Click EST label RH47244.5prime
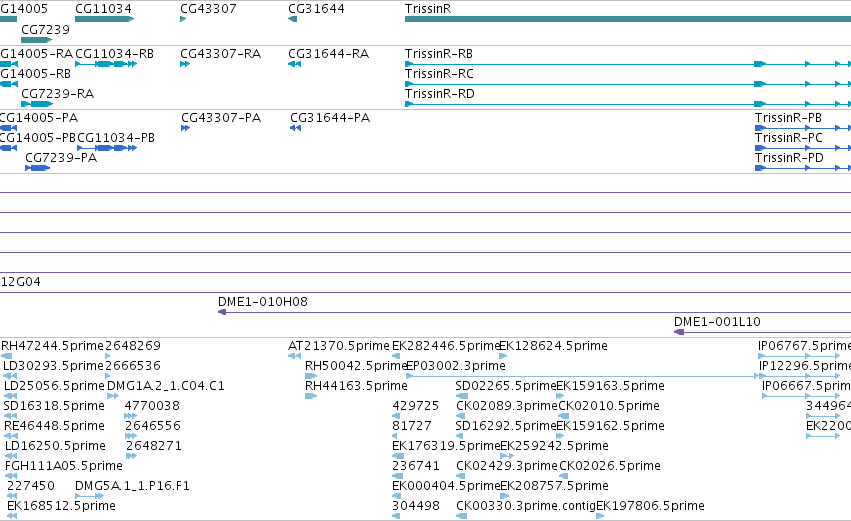The image size is (851, 521). [x=52, y=346]
